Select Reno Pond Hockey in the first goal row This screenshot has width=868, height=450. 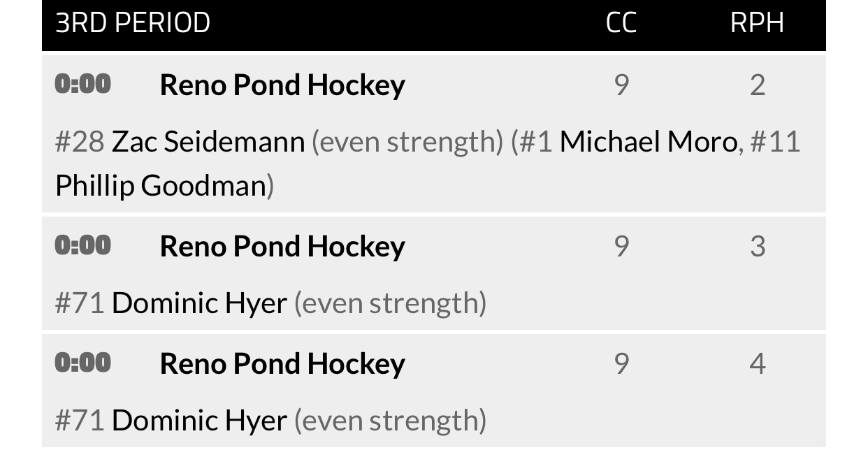pos(282,85)
